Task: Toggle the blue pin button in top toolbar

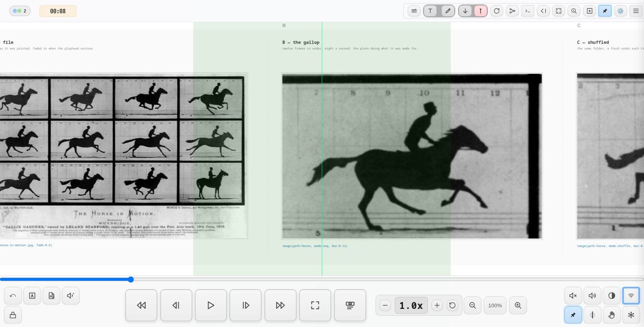Action: [605, 11]
